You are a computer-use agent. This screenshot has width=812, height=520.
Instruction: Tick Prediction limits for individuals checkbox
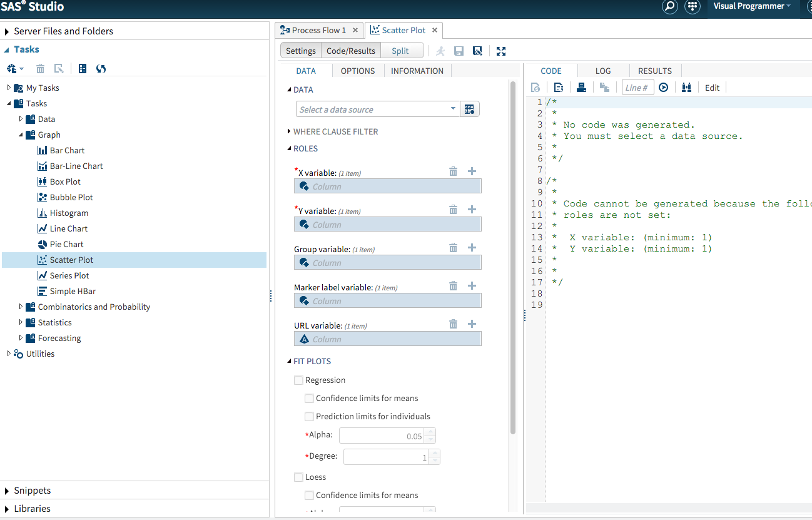pyautogui.click(x=309, y=417)
